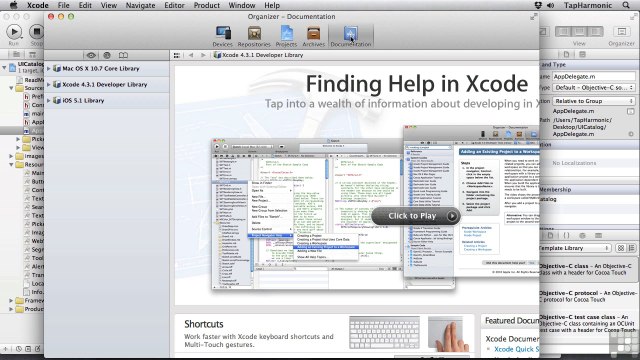
Task: Click to Play the help video
Action: [x=416, y=216]
